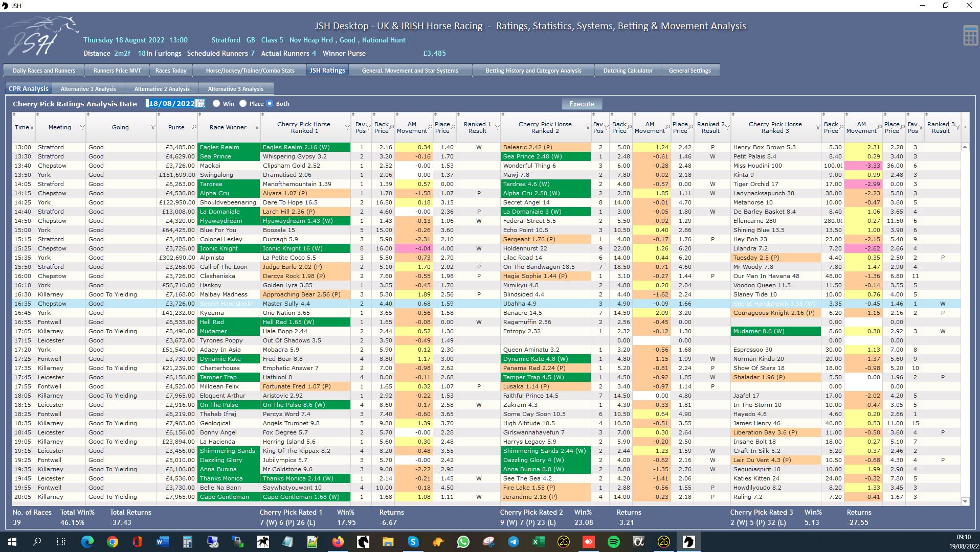Select the Both radio option
The image size is (980, 552).
(x=270, y=103)
